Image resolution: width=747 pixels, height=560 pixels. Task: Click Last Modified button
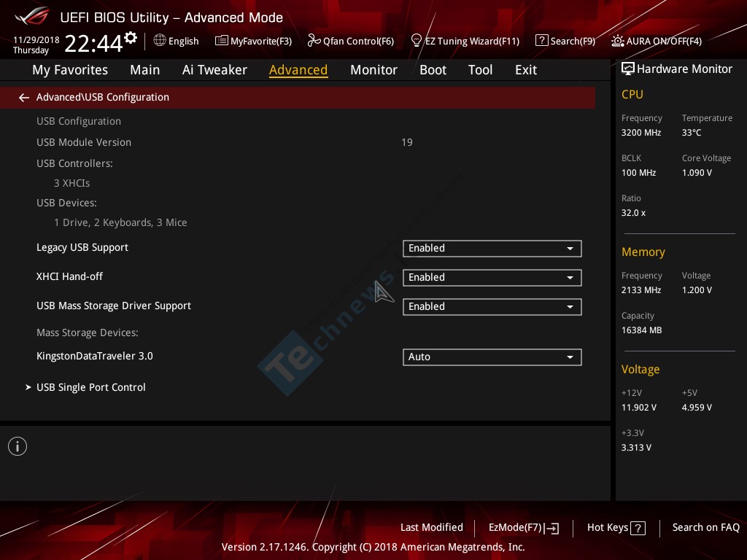432,527
